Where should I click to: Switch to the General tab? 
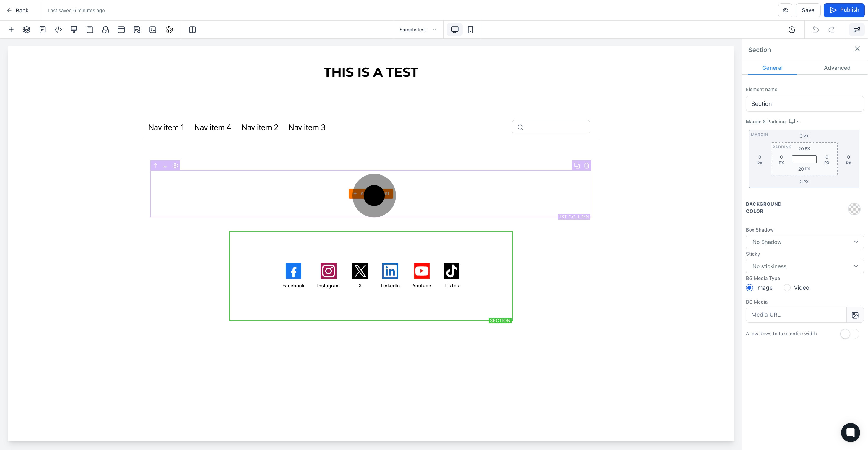point(772,68)
